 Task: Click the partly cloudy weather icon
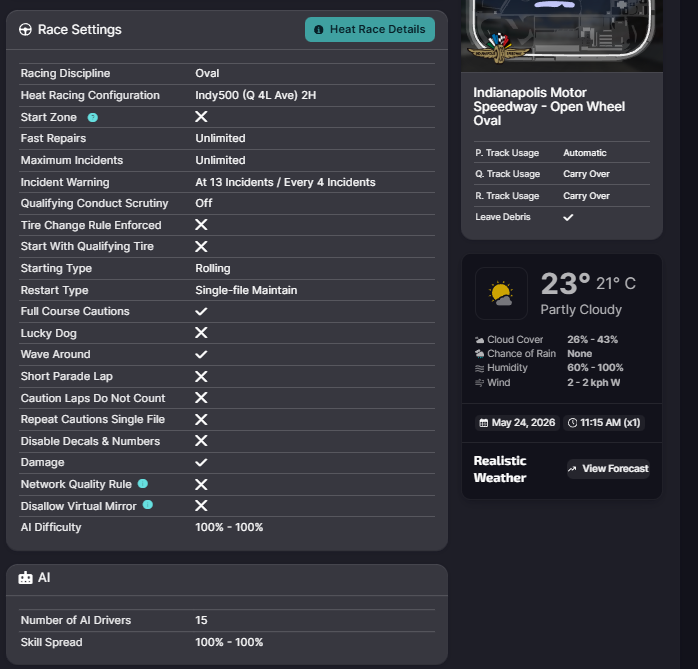click(501, 293)
